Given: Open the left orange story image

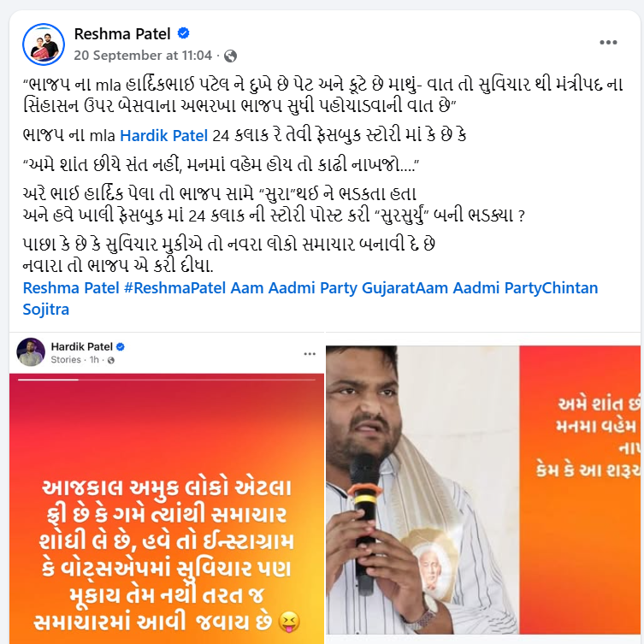Looking at the screenshot, I should point(166,509).
